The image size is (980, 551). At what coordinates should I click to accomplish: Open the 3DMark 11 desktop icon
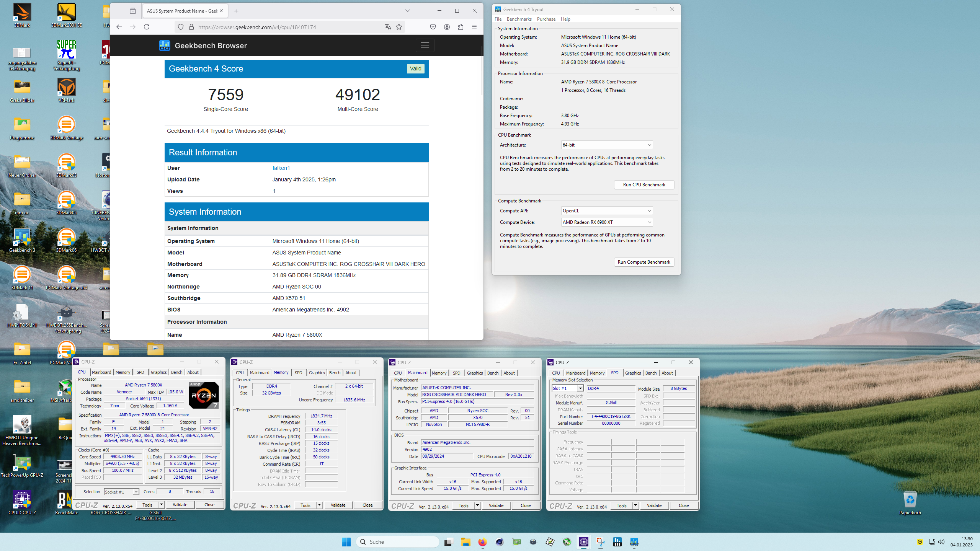22,278
